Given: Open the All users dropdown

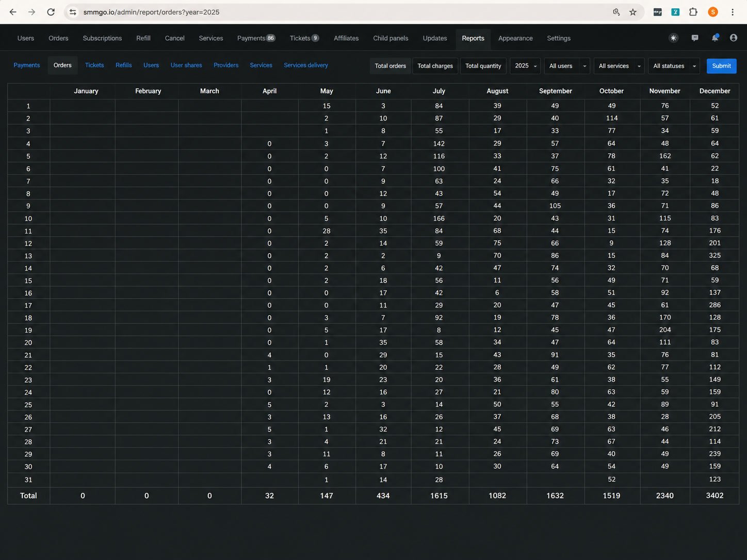Looking at the screenshot, I should 567,66.
